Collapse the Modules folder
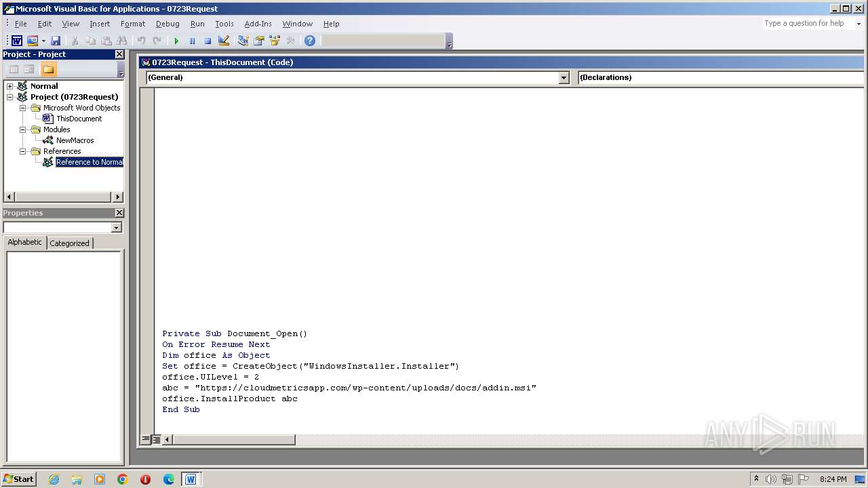The width and height of the screenshot is (868, 488). click(x=22, y=129)
